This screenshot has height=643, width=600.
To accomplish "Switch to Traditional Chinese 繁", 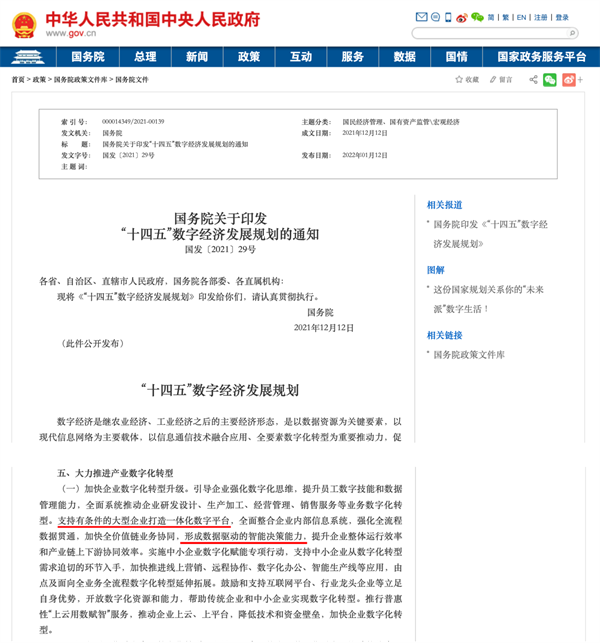I will point(505,18).
